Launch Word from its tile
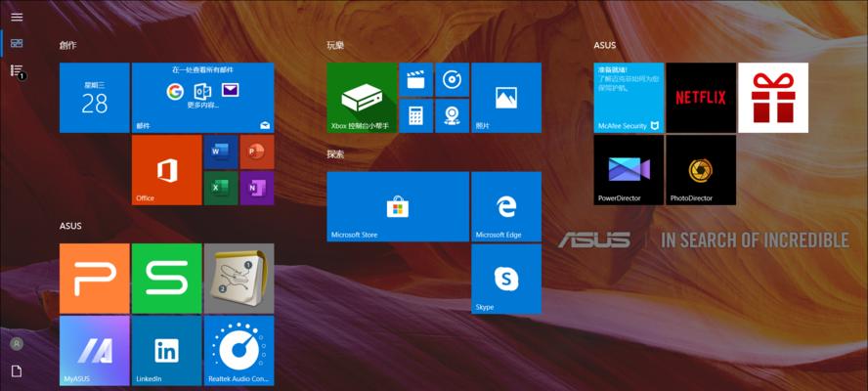868x391 pixels. coord(221,152)
